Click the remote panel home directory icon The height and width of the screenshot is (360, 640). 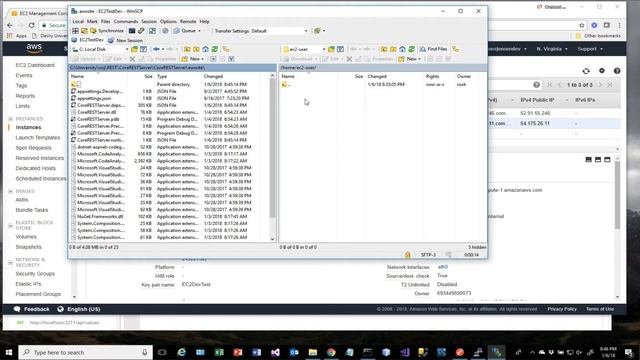coord(402,49)
